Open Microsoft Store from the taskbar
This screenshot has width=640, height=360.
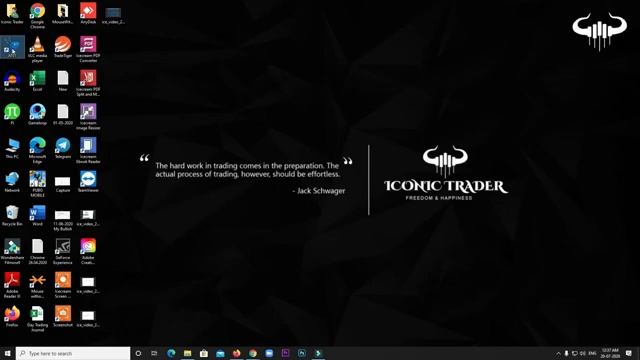tap(204, 353)
